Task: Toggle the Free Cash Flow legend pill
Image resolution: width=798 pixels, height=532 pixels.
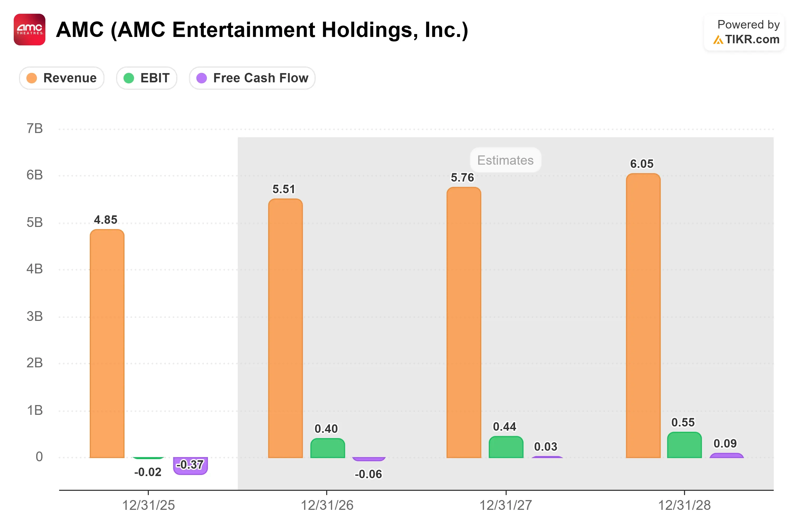Action: click(252, 78)
